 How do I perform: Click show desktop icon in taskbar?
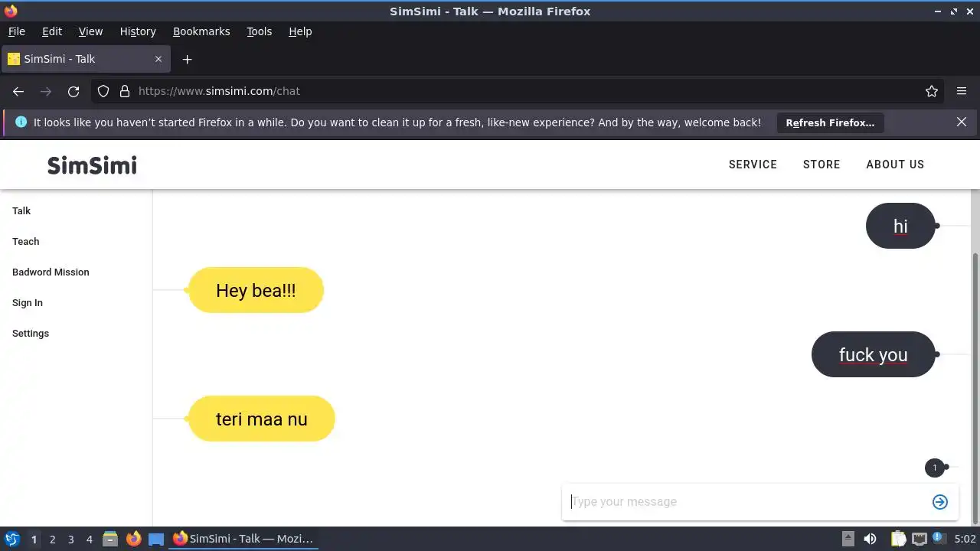(156, 539)
